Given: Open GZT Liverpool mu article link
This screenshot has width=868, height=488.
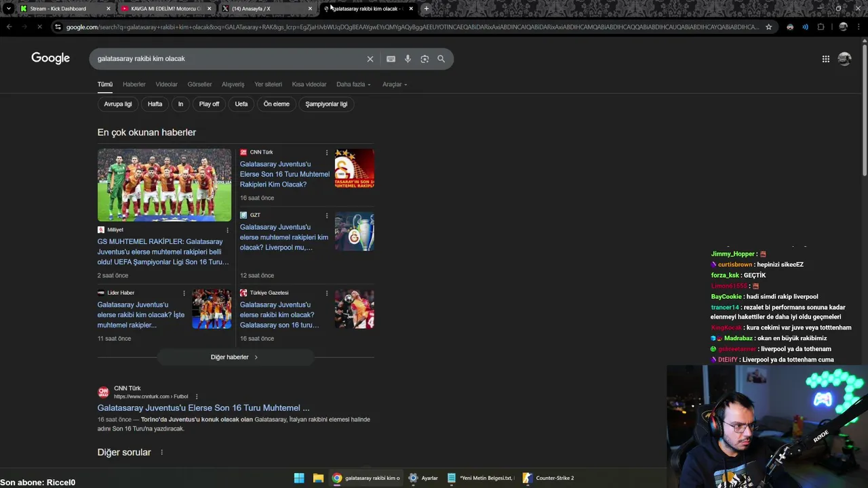Looking at the screenshot, I should point(284,237).
